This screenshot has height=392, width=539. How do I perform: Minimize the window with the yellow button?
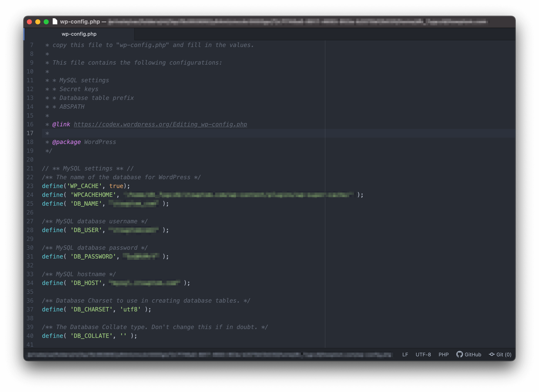[x=38, y=22]
